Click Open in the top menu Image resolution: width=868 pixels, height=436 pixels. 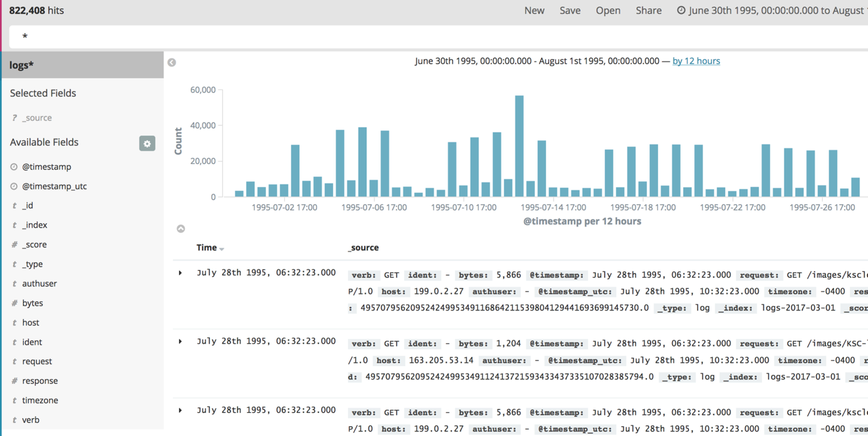608,11
